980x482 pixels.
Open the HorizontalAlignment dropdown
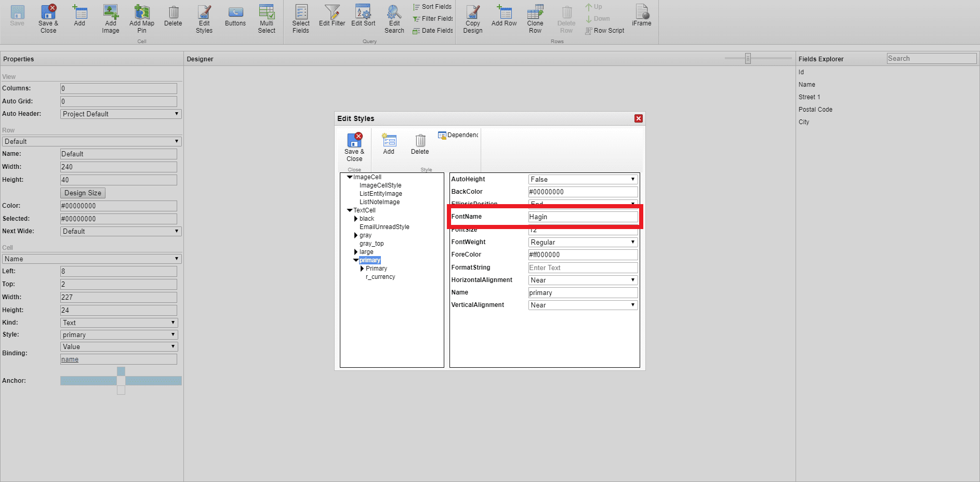point(583,280)
